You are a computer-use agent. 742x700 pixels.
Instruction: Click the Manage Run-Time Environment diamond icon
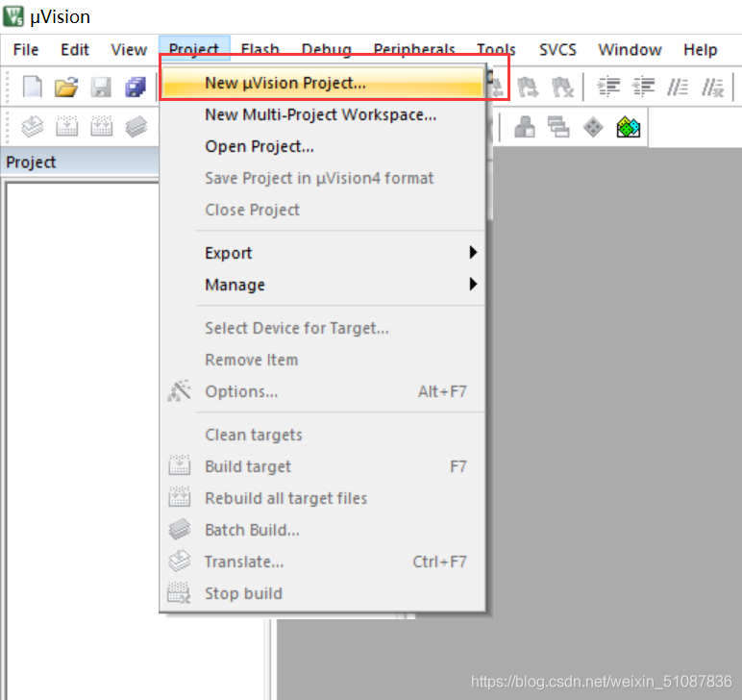click(593, 127)
